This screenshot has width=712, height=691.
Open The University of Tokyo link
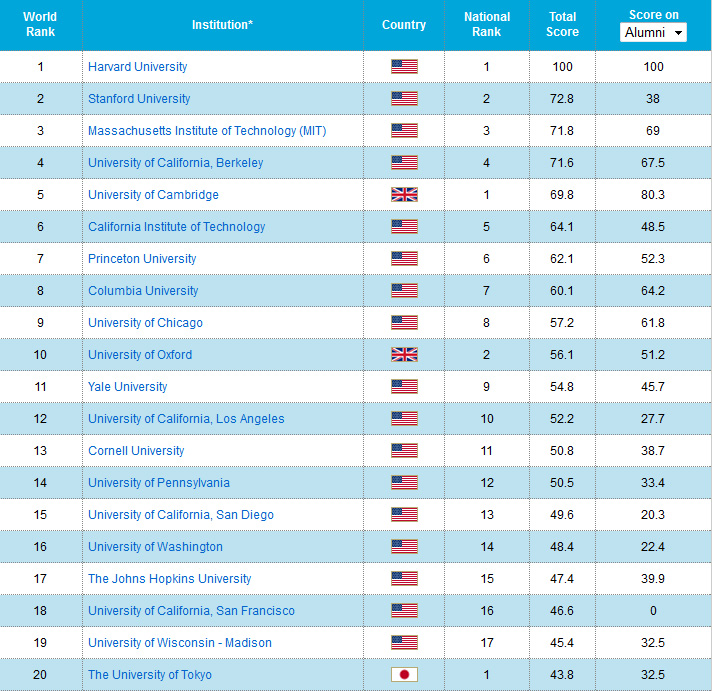point(150,675)
